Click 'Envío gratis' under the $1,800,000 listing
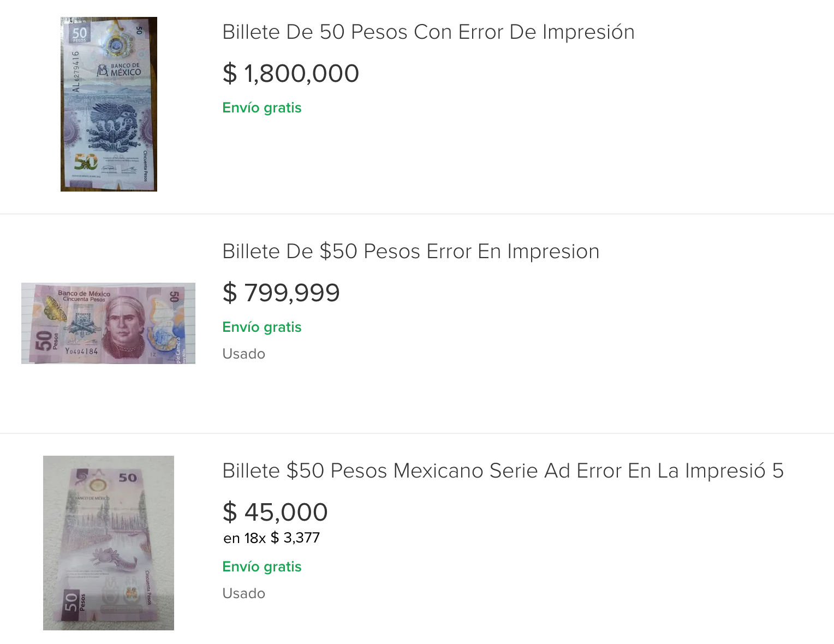This screenshot has height=644, width=834. coord(261,108)
